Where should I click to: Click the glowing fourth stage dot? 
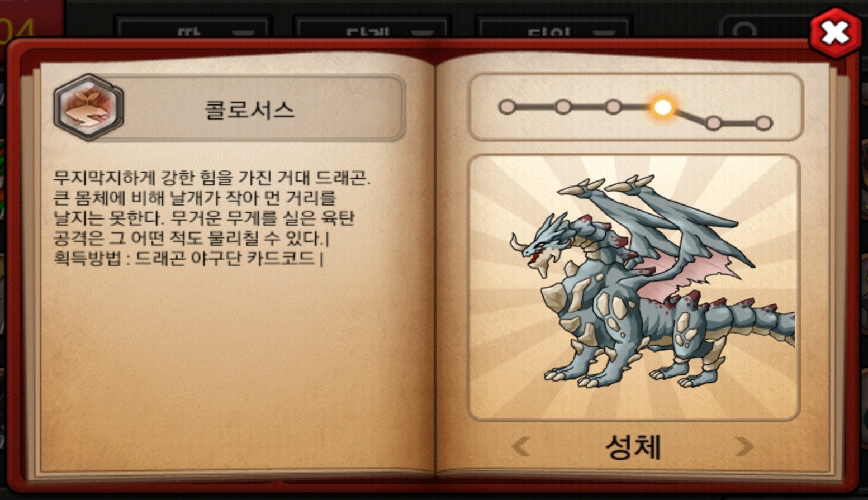click(x=663, y=107)
